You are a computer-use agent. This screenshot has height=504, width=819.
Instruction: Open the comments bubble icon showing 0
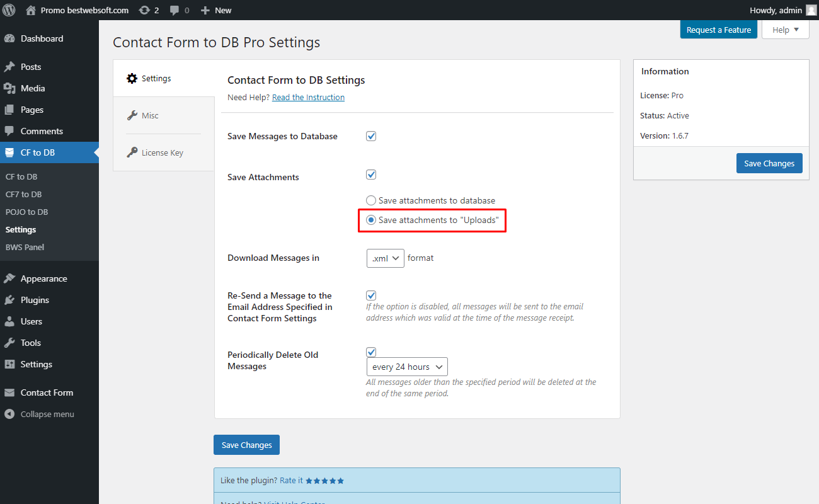175,10
